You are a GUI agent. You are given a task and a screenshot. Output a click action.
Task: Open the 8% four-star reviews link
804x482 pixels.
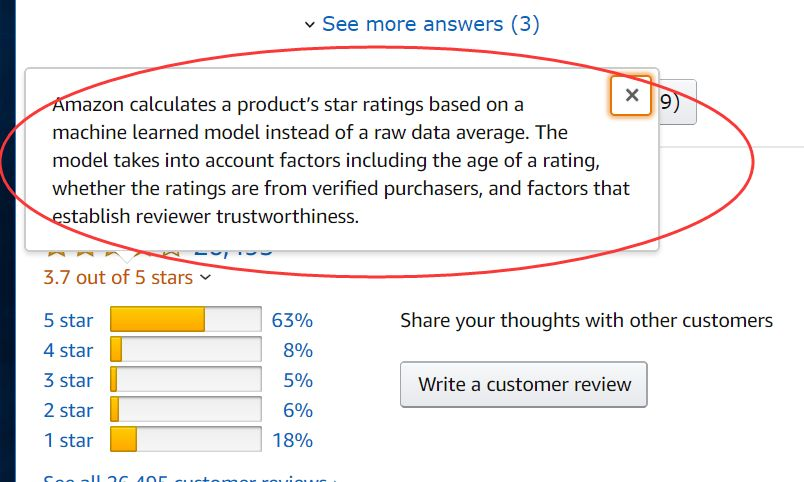click(x=298, y=350)
